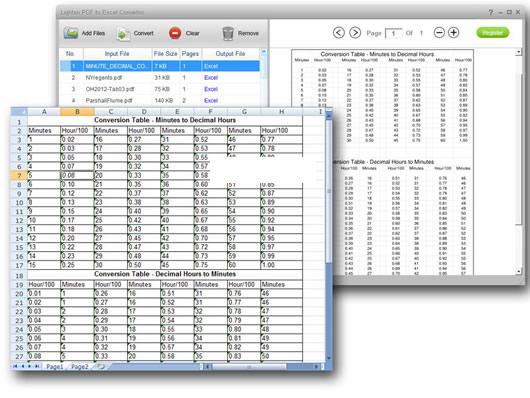Go to next page arrow in preview
The width and height of the screenshot is (530, 398).
tap(355, 33)
